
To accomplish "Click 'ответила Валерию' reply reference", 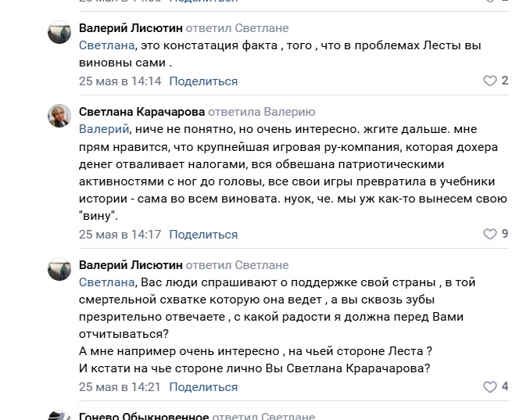I will (262, 112).
